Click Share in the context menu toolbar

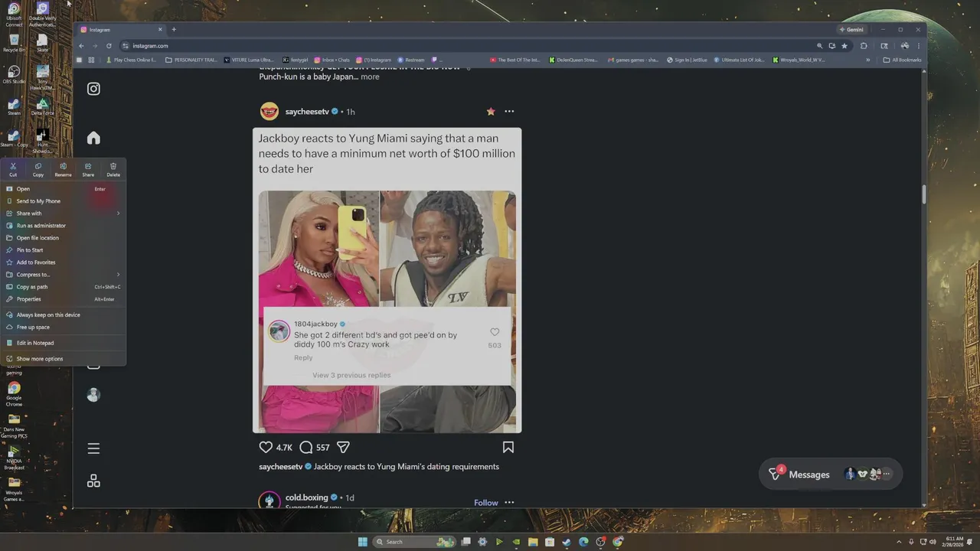88,169
